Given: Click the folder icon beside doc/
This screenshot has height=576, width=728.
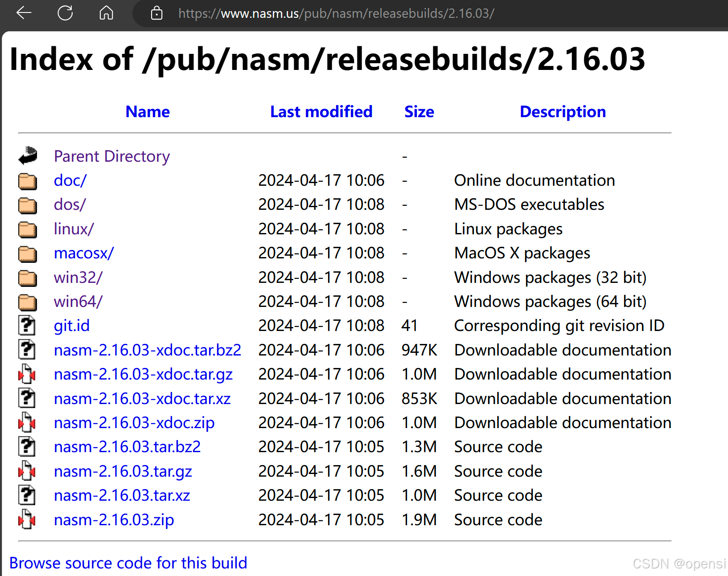Looking at the screenshot, I should point(28,181).
